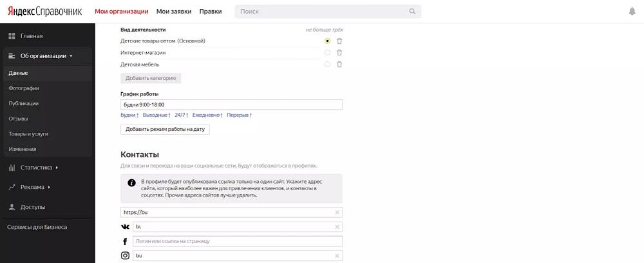This screenshot has height=263, width=644.
Task: Select Интернет-магазин as main activity
Action: tap(327, 53)
